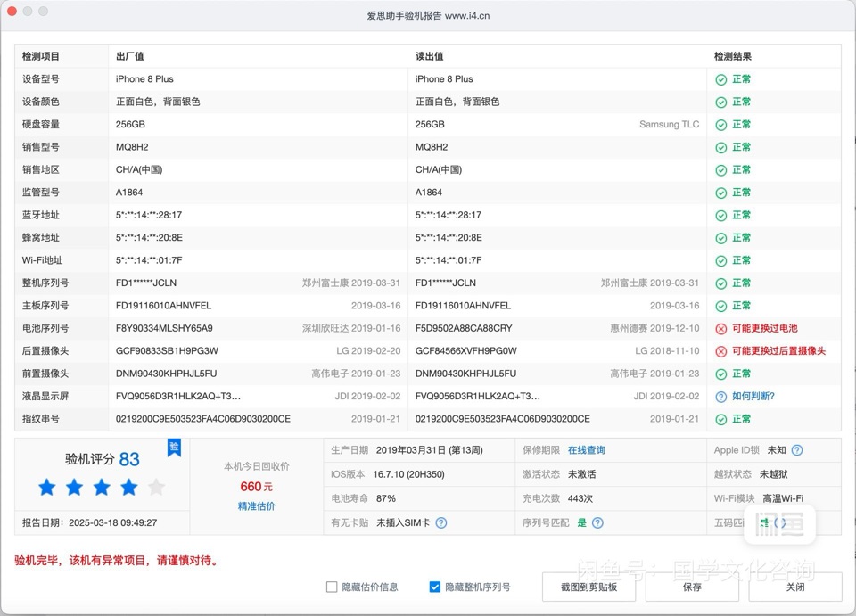Click the green check icon in 销售型号 row

[720, 148]
